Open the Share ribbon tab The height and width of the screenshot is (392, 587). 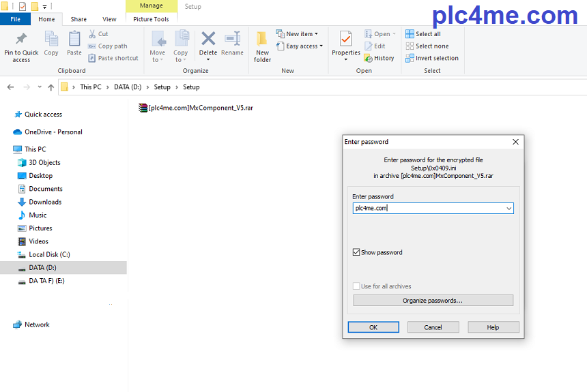tap(78, 19)
